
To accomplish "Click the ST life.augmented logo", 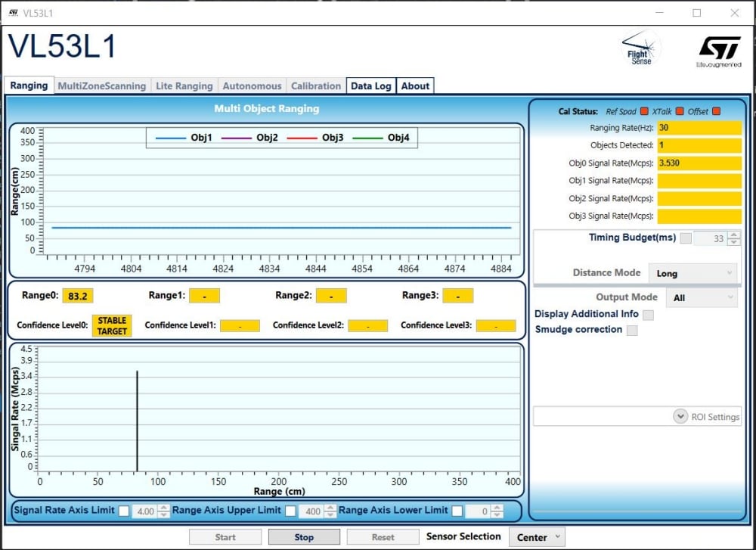I will [x=718, y=51].
